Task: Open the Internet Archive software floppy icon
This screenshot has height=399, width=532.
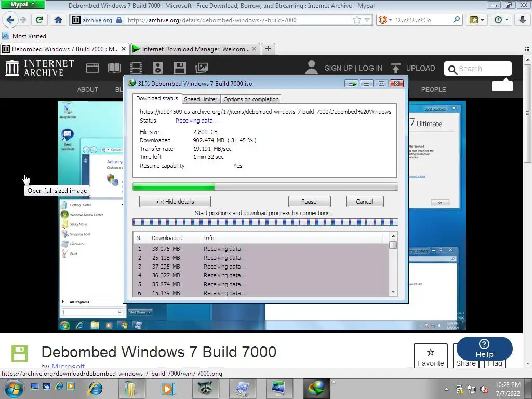Action: coord(179,68)
